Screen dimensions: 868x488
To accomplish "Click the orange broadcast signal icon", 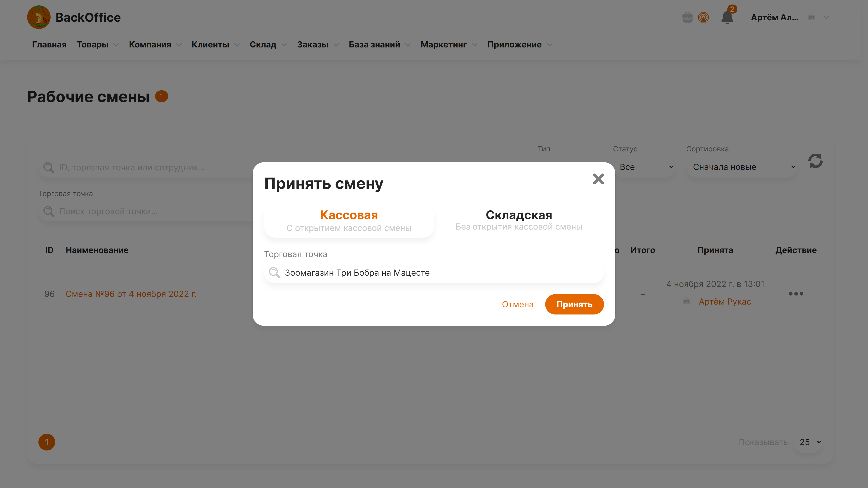I will tap(703, 17).
